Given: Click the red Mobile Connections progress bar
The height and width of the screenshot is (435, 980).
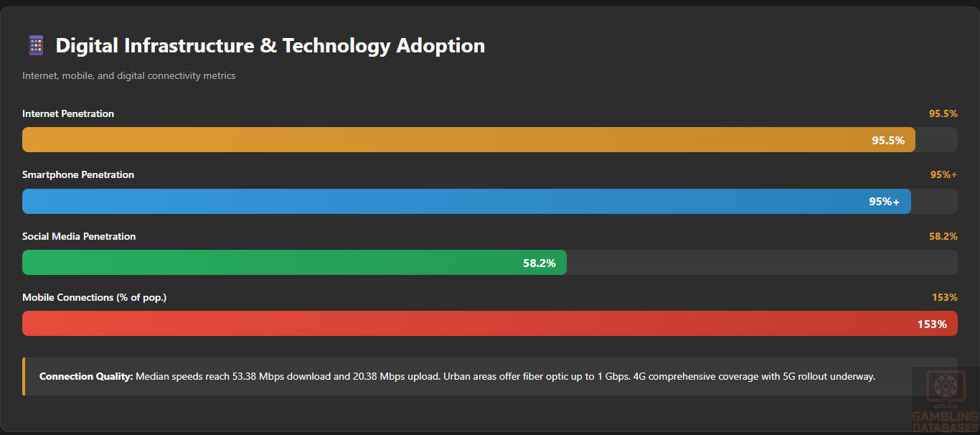Looking at the screenshot, I should 466,324.
